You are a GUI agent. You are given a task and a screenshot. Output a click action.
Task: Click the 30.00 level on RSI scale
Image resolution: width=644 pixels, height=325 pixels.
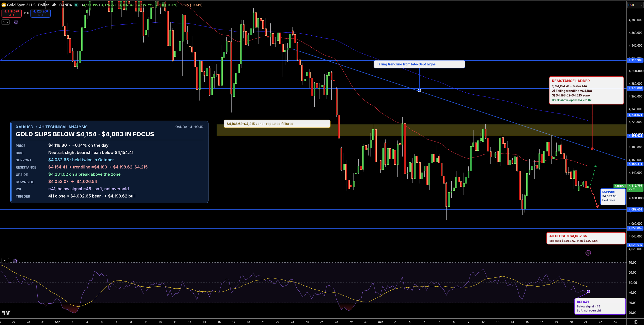coord(633,303)
